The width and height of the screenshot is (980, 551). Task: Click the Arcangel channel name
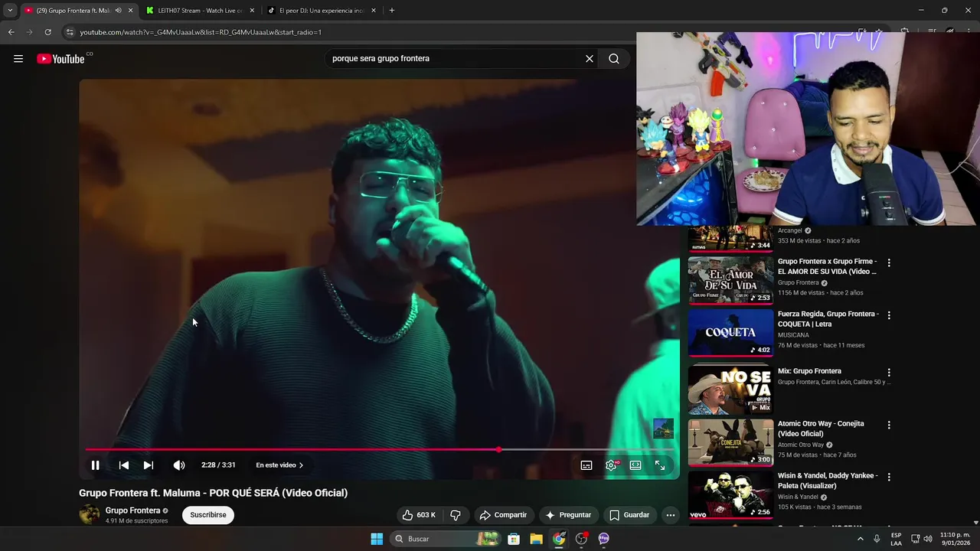790,230
